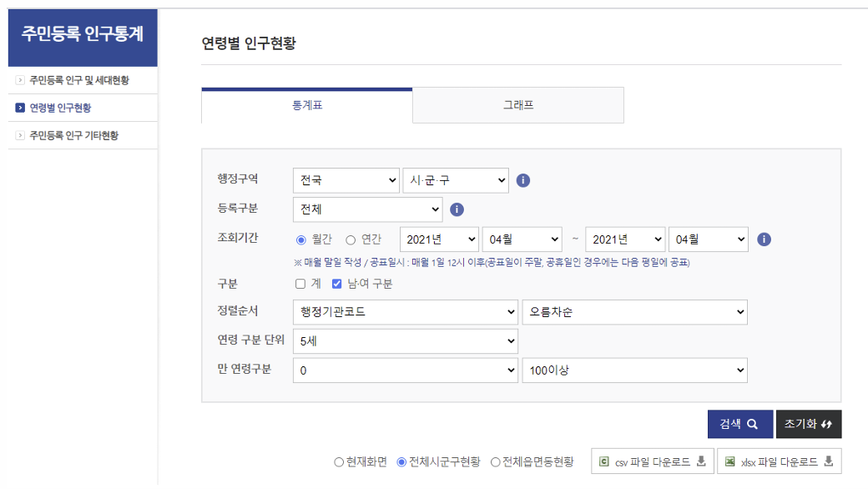
Task: Click magnifier icon on 검색 button
Action: click(x=752, y=424)
